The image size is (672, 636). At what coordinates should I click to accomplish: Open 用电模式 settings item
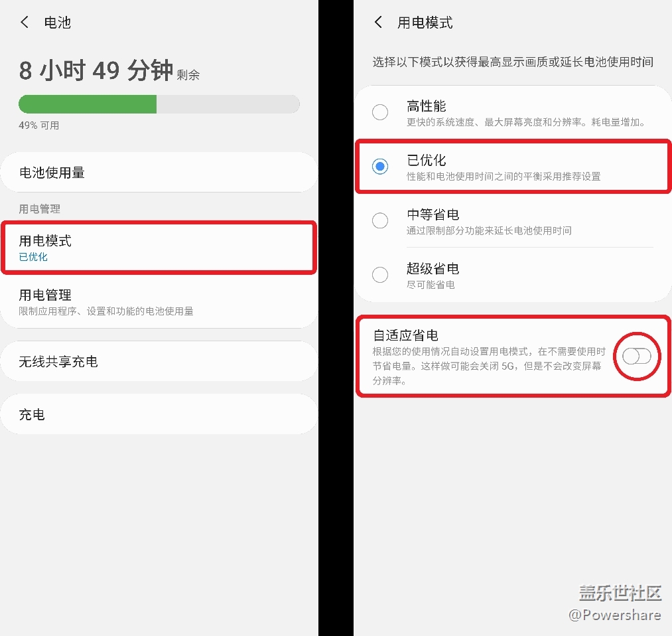point(158,248)
